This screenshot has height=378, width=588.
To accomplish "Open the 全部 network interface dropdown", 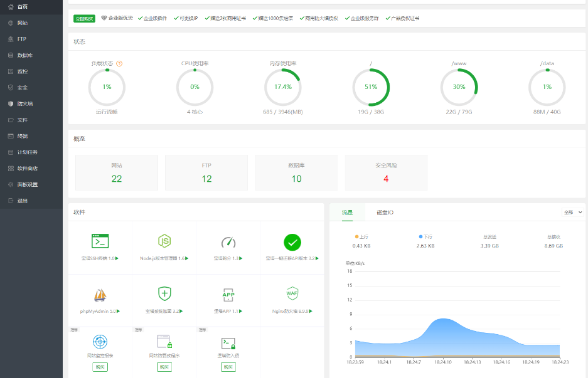I will (x=573, y=213).
